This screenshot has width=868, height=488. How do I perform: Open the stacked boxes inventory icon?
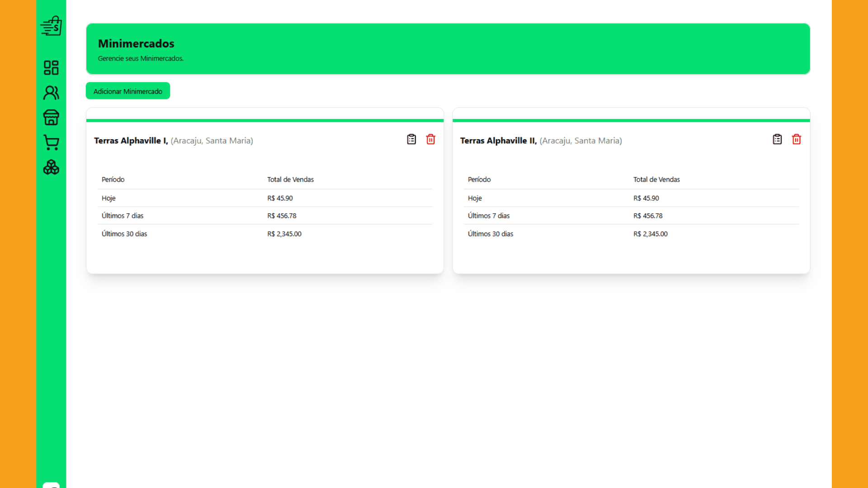click(x=51, y=167)
